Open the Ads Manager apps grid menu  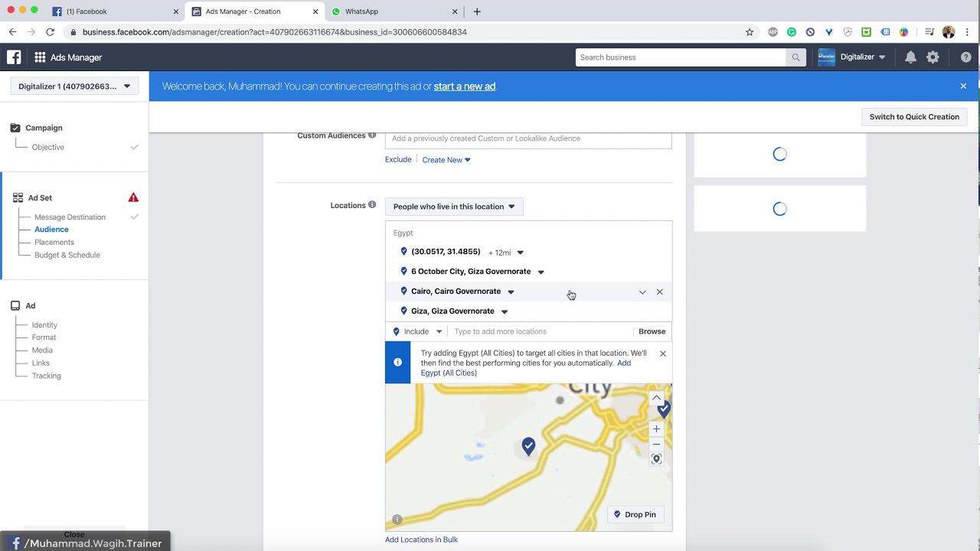pyautogui.click(x=40, y=57)
